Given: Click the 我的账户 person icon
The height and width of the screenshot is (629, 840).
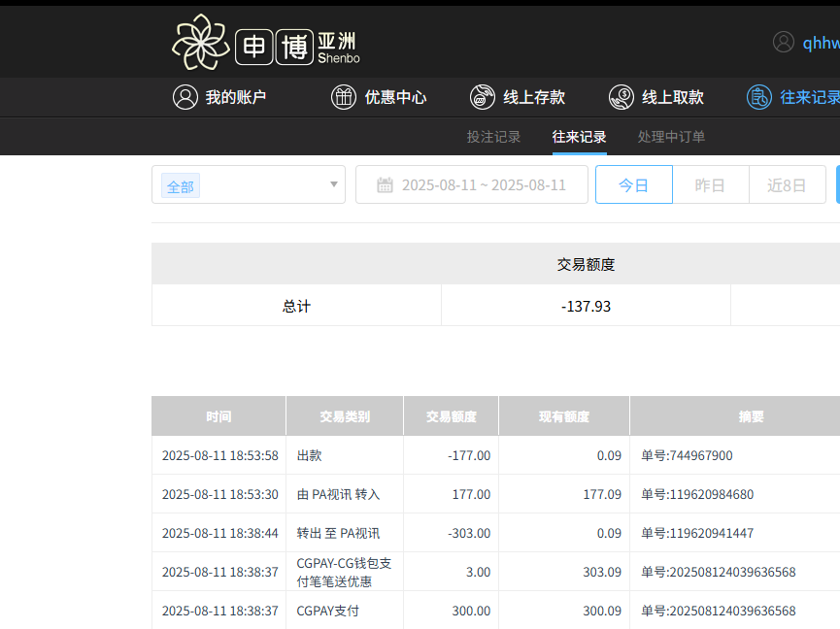Looking at the screenshot, I should tap(185, 97).
